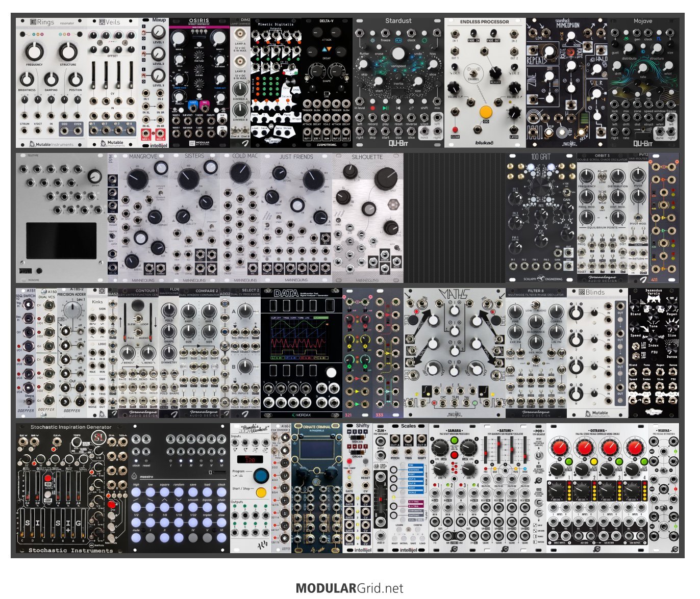Follow the MODULARGrid.net link
This screenshot has width=700, height=599.
coord(349,588)
